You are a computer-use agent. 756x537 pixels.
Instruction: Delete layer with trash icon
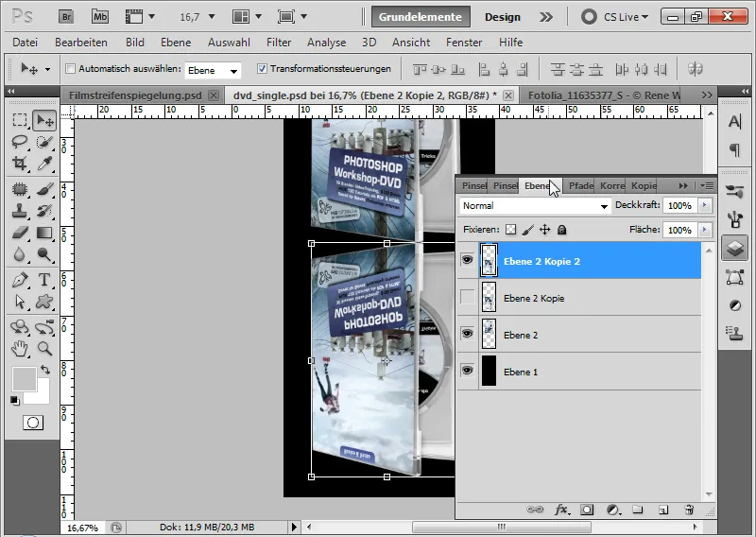tap(689, 510)
